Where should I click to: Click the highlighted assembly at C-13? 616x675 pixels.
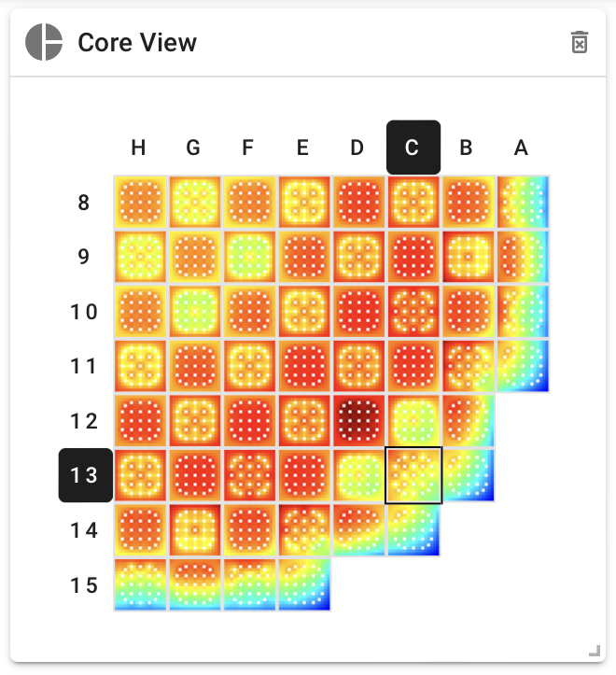coord(413,475)
